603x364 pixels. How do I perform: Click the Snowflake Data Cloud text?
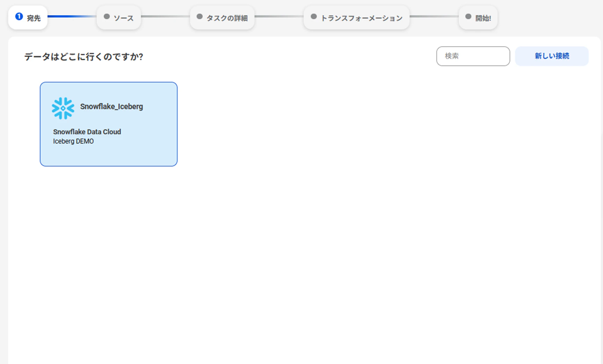87,132
